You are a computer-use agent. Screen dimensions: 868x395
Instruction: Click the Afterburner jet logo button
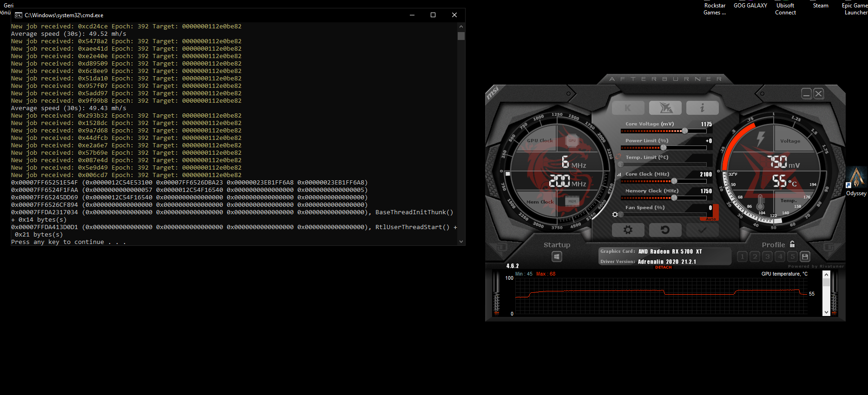point(665,108)
